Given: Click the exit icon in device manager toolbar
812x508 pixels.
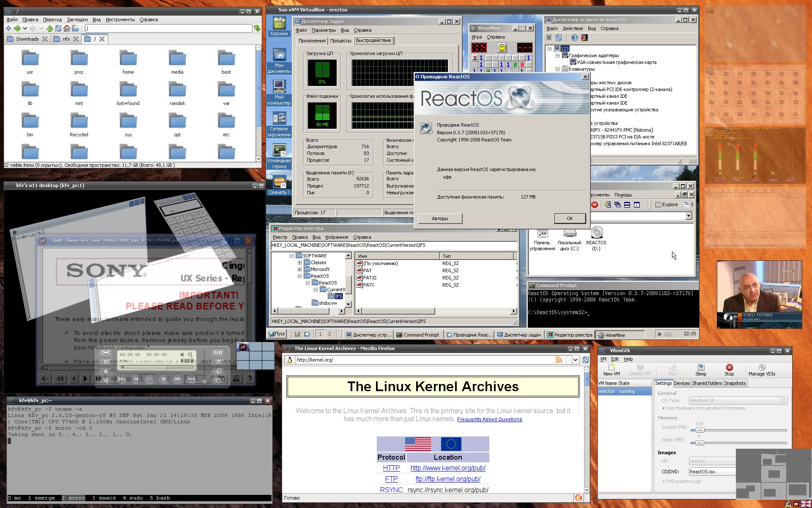Looking at the screenshot, I should point(584,38).
